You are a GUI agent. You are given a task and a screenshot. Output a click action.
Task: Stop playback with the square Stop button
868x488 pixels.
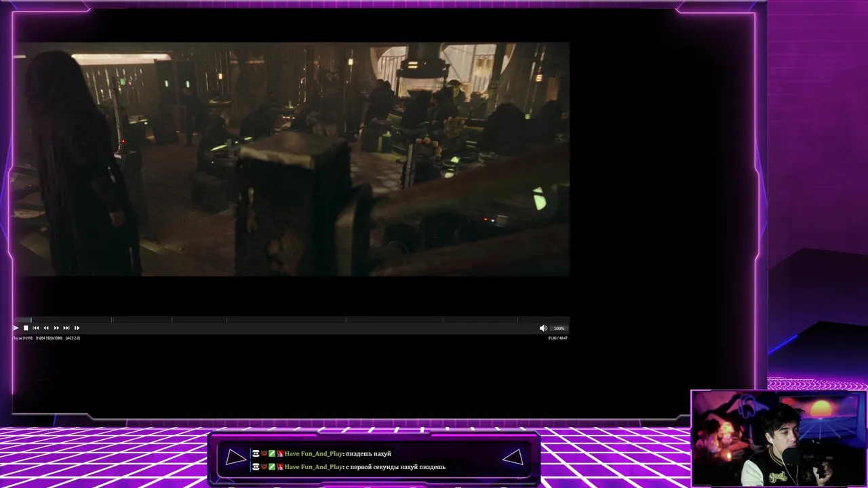tap(26, 328)
